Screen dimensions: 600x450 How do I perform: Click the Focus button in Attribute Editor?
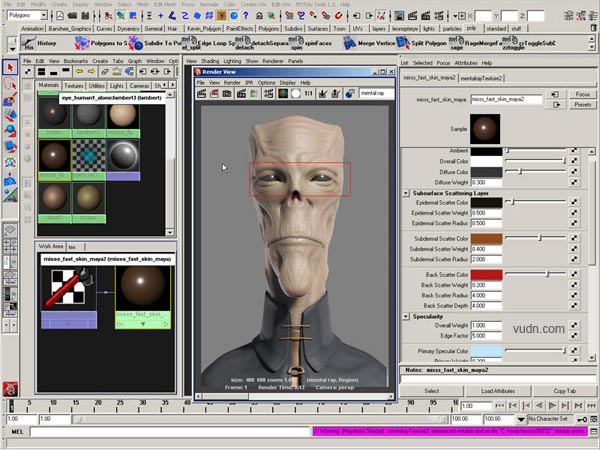point(582,94)
